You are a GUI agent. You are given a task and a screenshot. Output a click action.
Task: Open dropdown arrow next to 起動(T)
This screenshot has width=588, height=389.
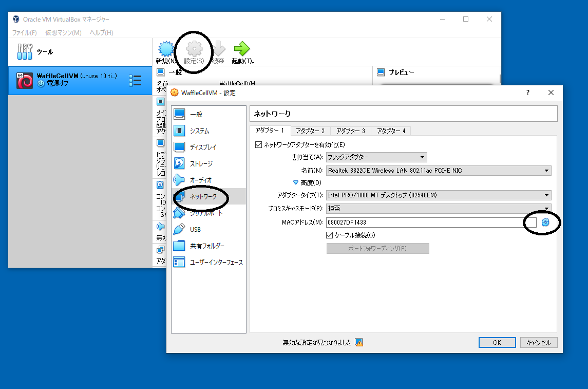coord(253,62)
